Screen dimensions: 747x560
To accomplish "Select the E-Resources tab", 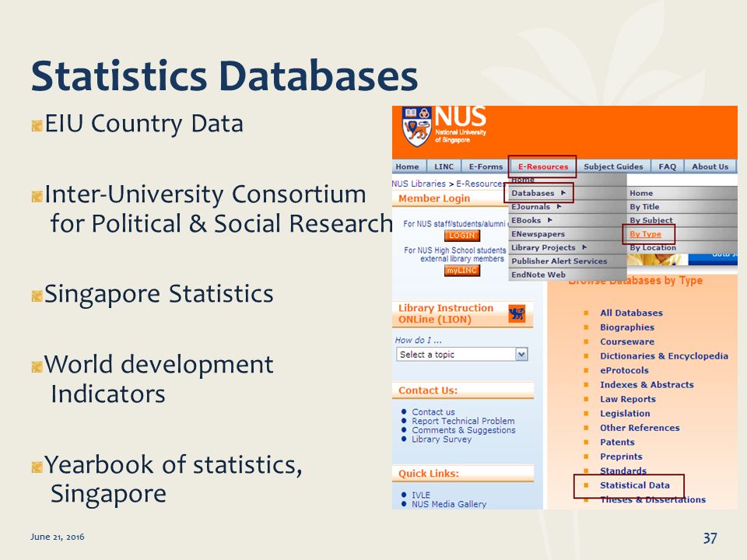I will [x=543, y=166].
